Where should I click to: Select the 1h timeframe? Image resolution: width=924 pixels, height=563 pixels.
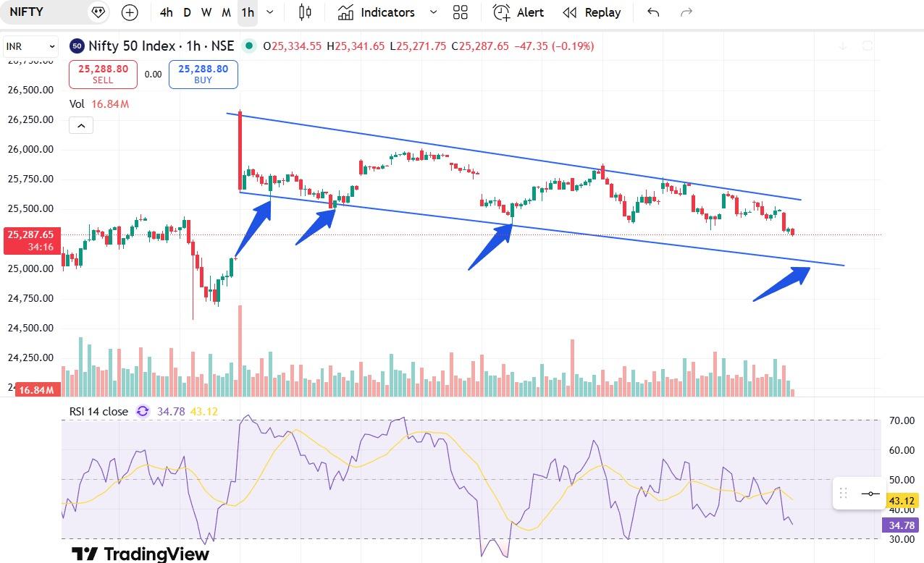click(x=248, y=12)
